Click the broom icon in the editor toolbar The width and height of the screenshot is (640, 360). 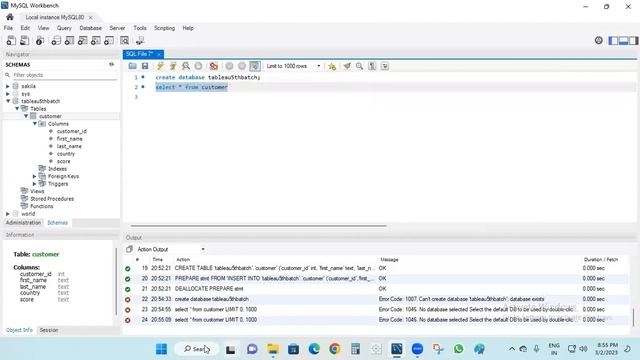coord(347,66)
